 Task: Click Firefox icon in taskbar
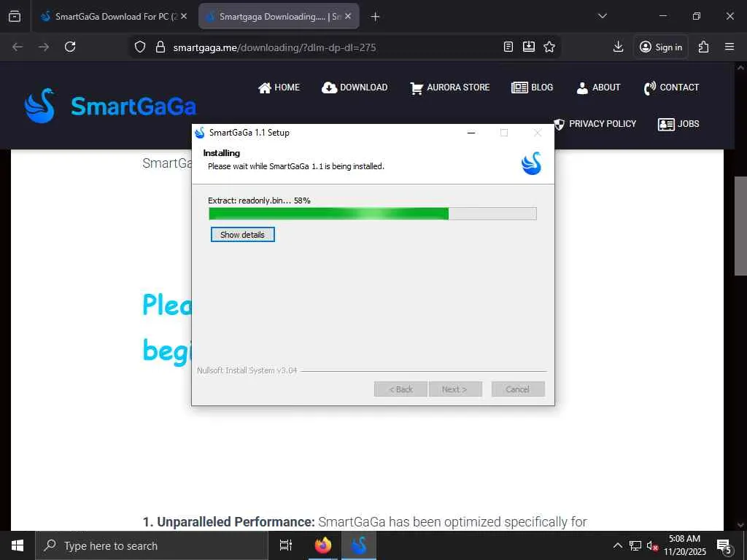[323, 545]
